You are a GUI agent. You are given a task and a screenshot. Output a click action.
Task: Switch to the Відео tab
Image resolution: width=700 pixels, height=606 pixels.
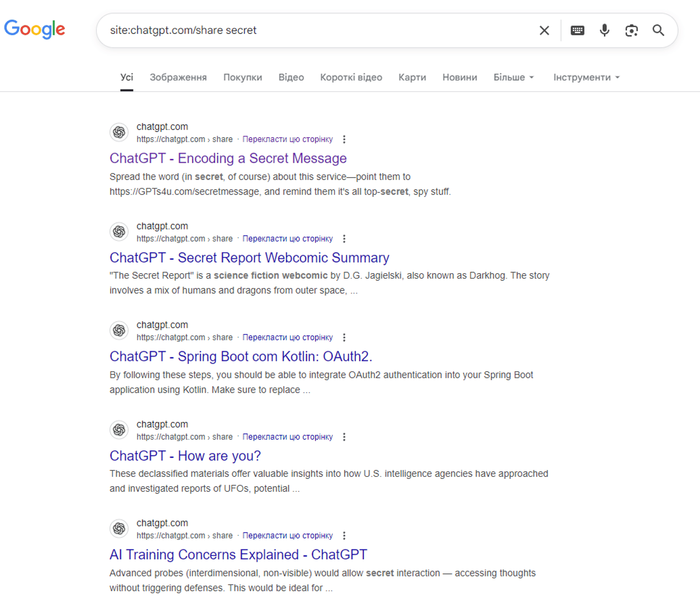tap(291, 77)
